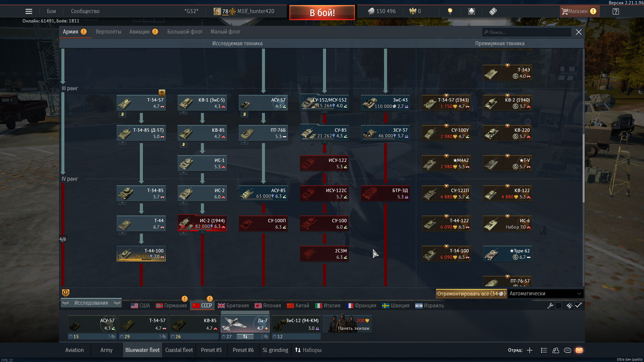Screen dimensions: 644x362
Task: Start battle with В бой! button
Action: point(322,13)
